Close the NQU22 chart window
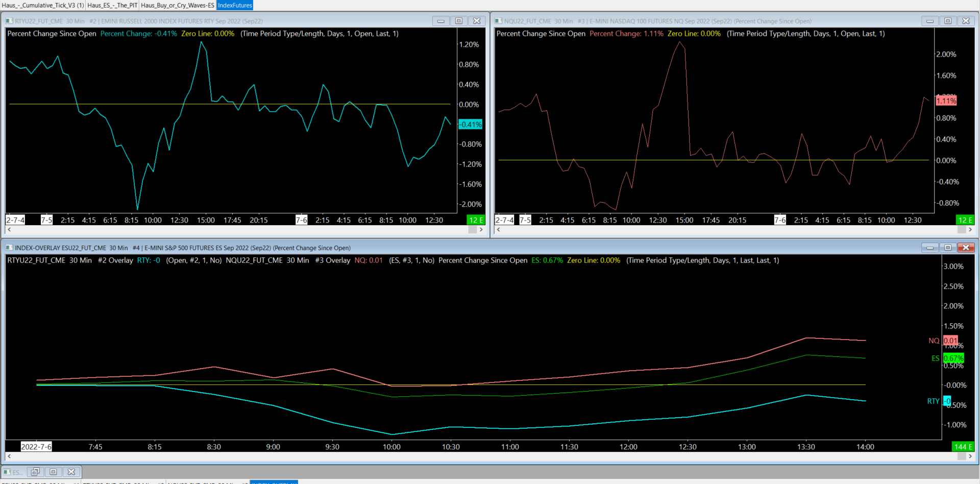Viewport: 980px width, 484px height. [x=966, y=21]
